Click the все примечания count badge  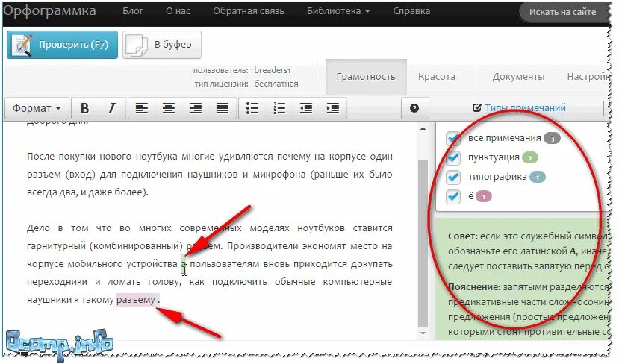point(552,139)
